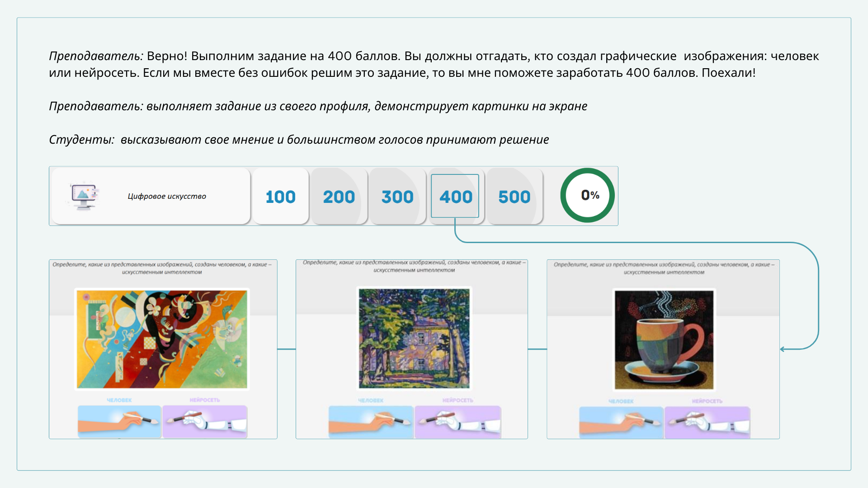This screenshot has height=488, width=868.
Task: Choose human hand icon for abstract painting
Action: tap(119, 421)
